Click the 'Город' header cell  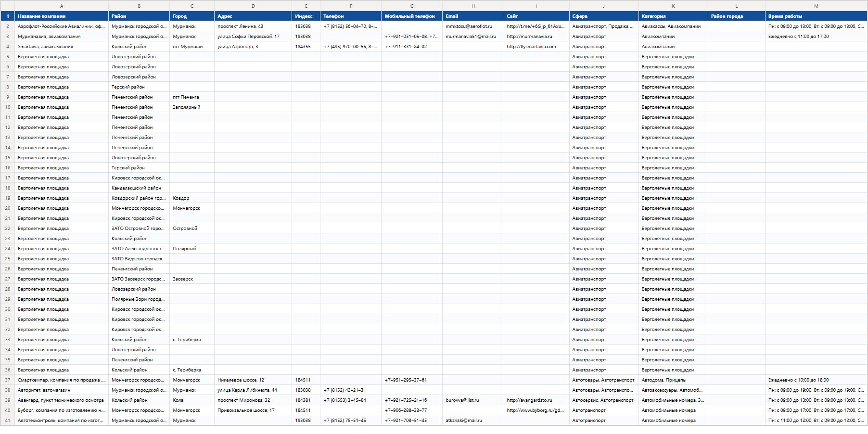[192, 16]
